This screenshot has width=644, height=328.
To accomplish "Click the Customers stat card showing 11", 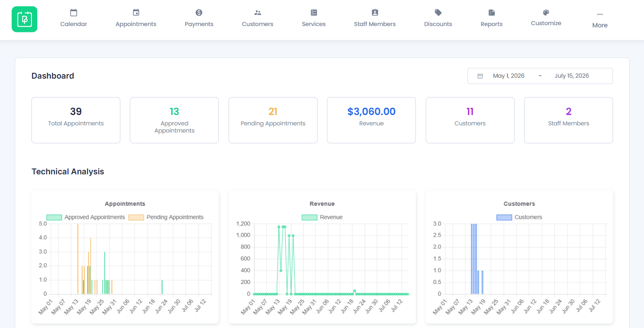I will click(x=470, y=120).
